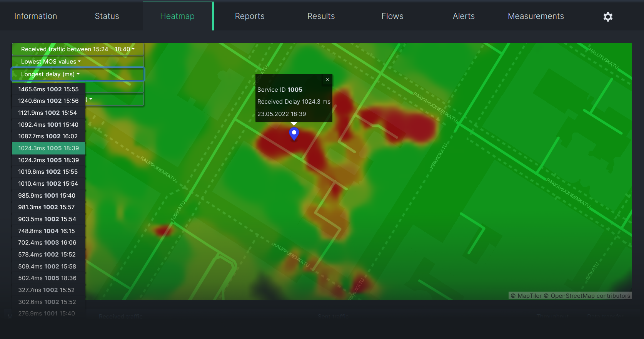The height and width of the screenshot is (339, 644).
Task: Open the MapTiler attribution link
Action: click(529, 296)
